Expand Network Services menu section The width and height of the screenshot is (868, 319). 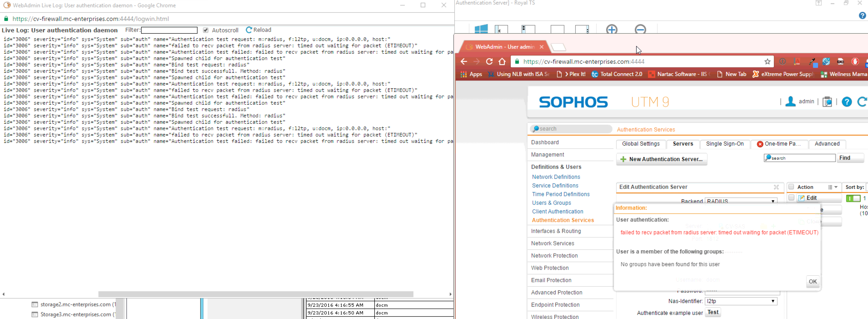[553, 243]
